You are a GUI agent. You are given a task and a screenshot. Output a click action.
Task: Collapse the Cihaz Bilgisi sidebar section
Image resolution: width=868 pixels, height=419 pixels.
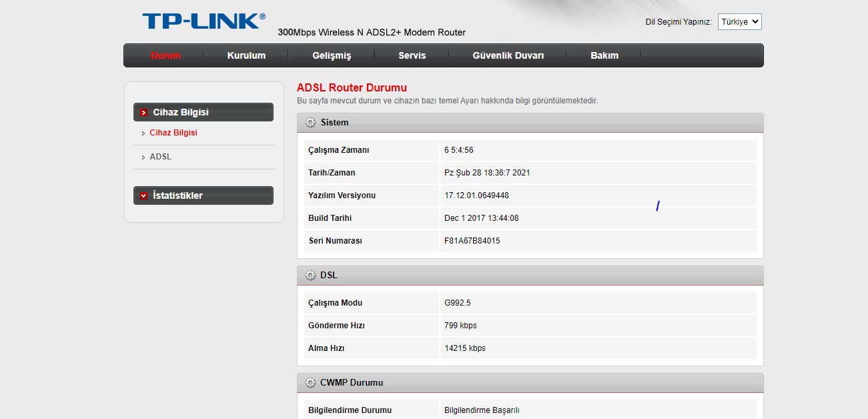coord(203,112)
